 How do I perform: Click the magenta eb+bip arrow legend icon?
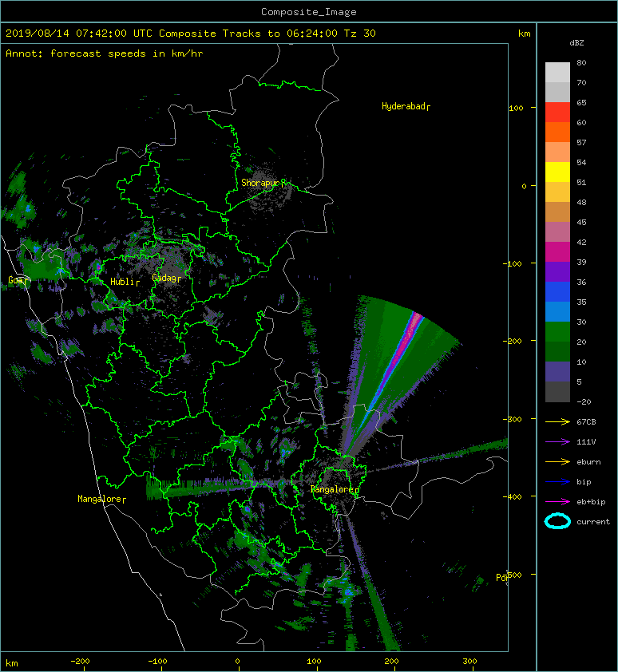(557, 502)
